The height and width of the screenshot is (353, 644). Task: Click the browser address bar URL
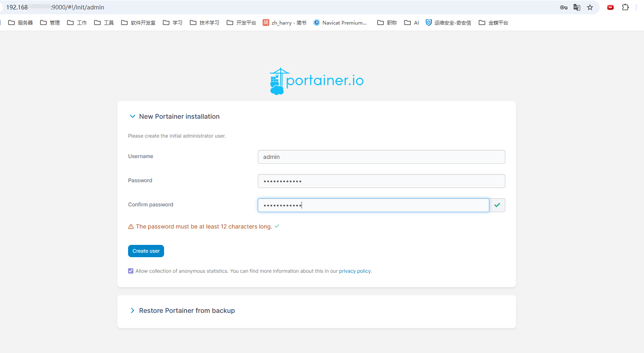[x=55, y=7]
